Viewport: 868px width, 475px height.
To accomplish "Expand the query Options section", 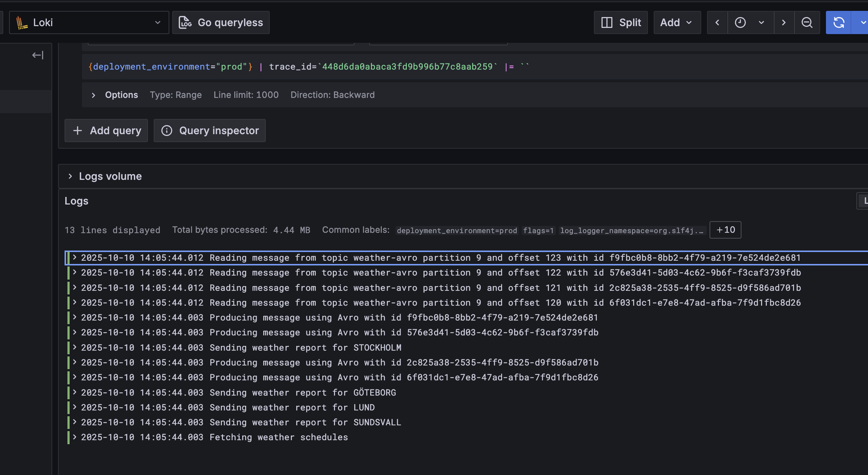I will (x=94, y=95).
